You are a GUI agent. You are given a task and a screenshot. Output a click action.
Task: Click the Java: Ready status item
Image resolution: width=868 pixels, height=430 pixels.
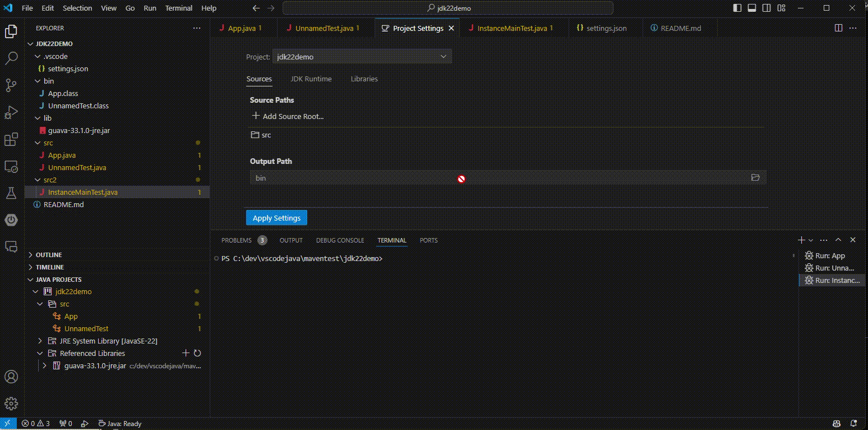119,424
